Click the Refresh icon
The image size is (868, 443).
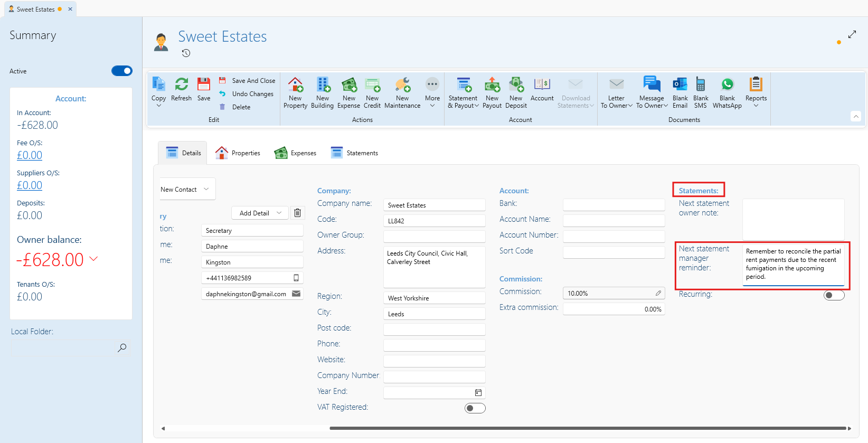click(x=181, y=86)
